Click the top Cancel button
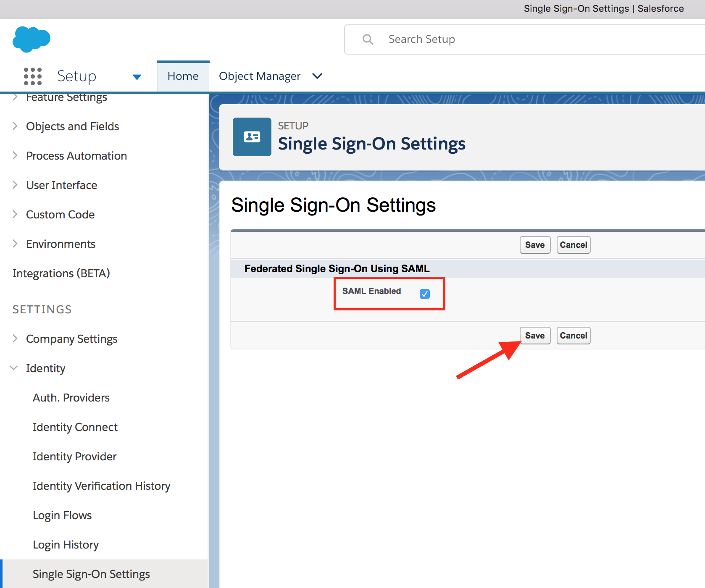This screenshot has width=705, height=588. (x=573, y=245)
